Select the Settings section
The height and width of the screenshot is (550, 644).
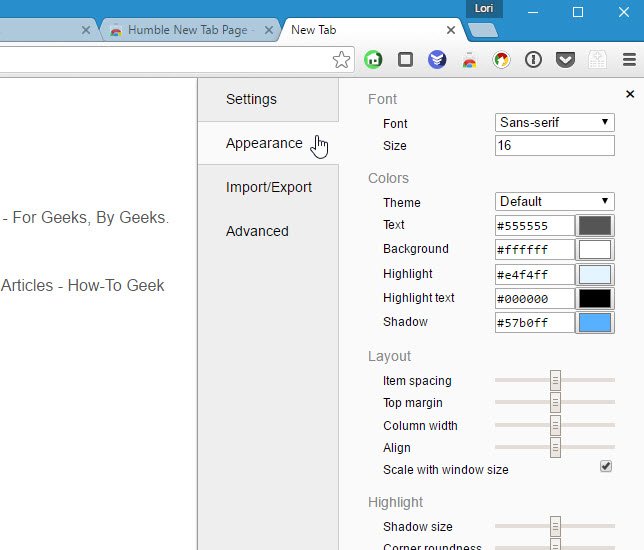click(251, 99)
